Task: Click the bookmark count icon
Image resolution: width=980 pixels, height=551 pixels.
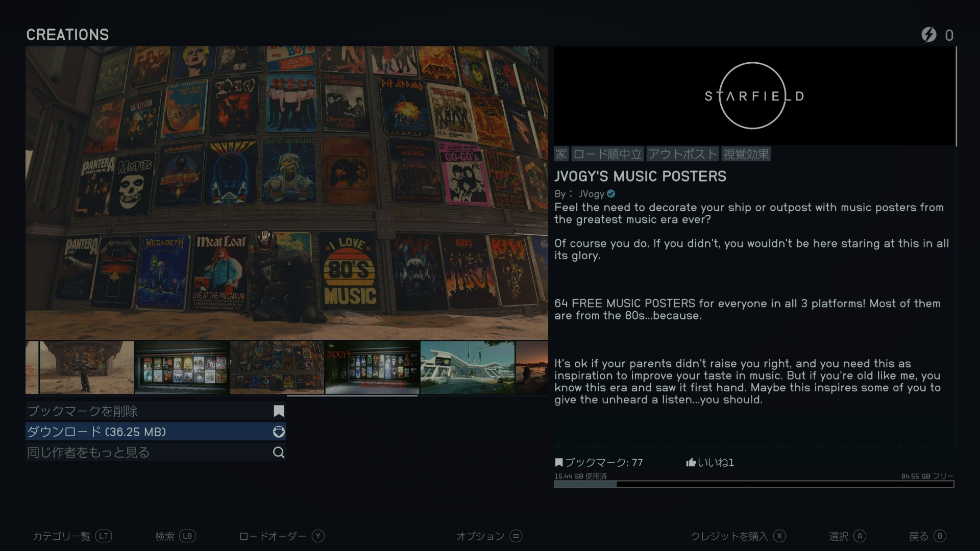Action: click(x=559, y=463)
